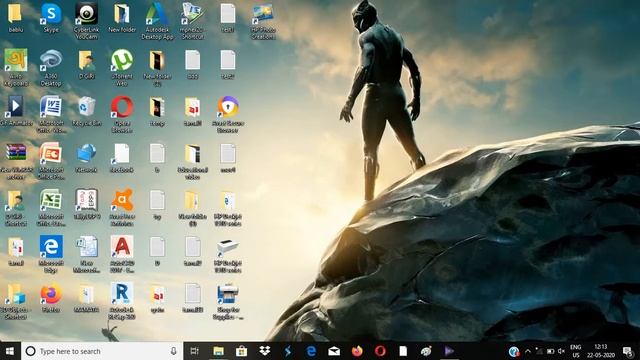Click the Type here to search box
Screen dimensions: 640x360
(102, 351)
